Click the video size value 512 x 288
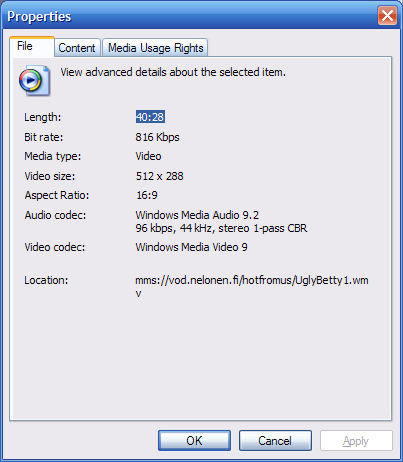Viewport: 403px width, 462px height. coord(159,176)
